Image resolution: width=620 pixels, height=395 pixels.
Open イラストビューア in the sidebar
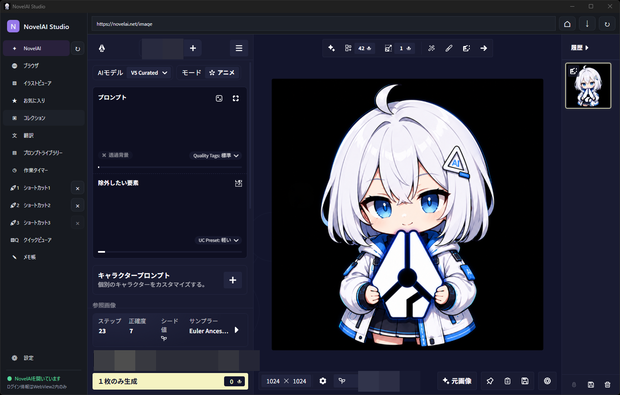coord(43,83)
